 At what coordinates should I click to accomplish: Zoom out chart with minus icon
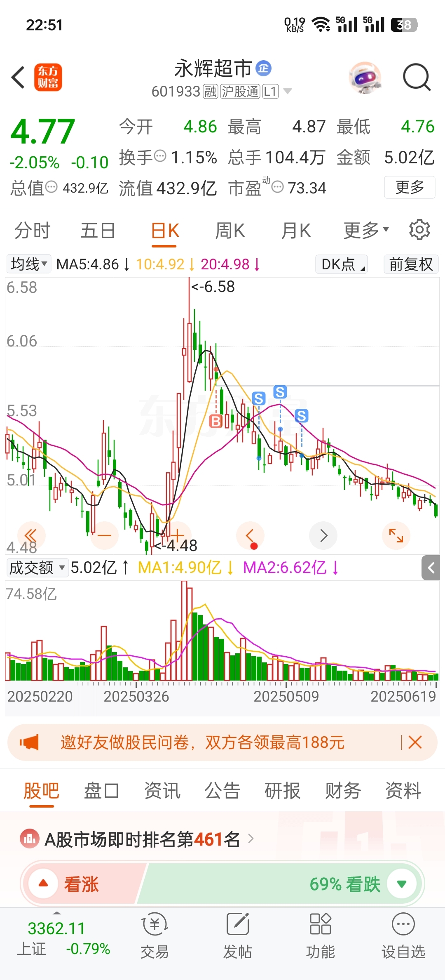[x=104, y=535]
